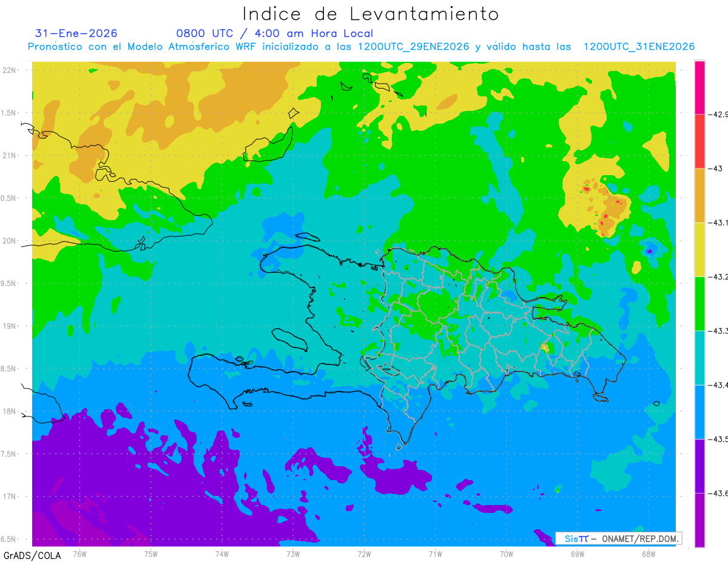Image resolution: width=728 pixels, height=562 pixels.
Task: Click the blue legend swatch below -43.4
Action: [699, 412]
